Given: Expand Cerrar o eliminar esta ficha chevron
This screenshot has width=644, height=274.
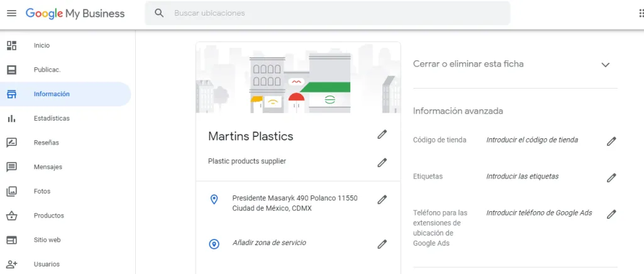Looking at the screenshot, I should 606,65.
